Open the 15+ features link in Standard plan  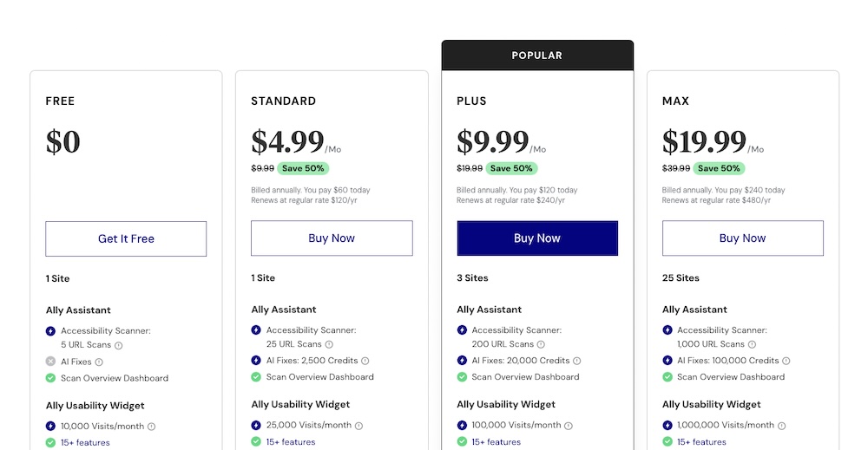point(291,442)
